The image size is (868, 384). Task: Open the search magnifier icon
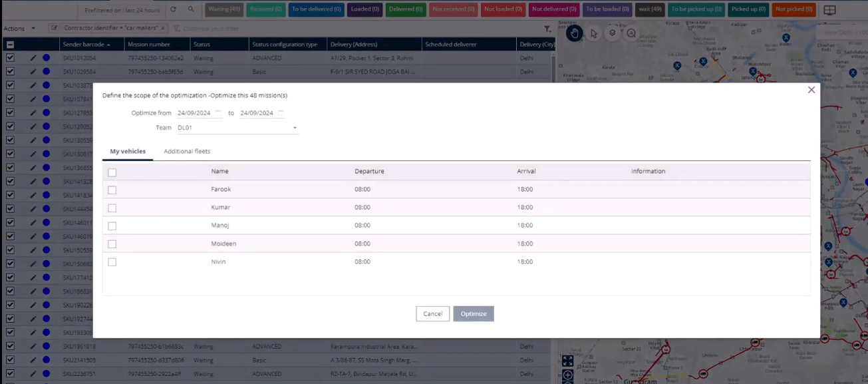coord(191,10)
